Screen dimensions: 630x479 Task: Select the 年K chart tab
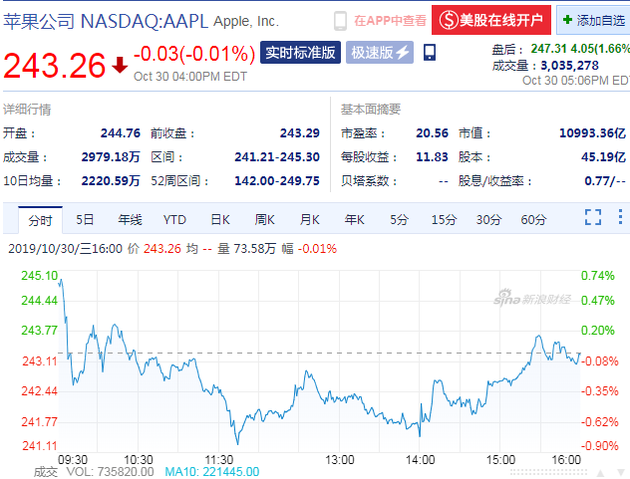tap(354, 220)
